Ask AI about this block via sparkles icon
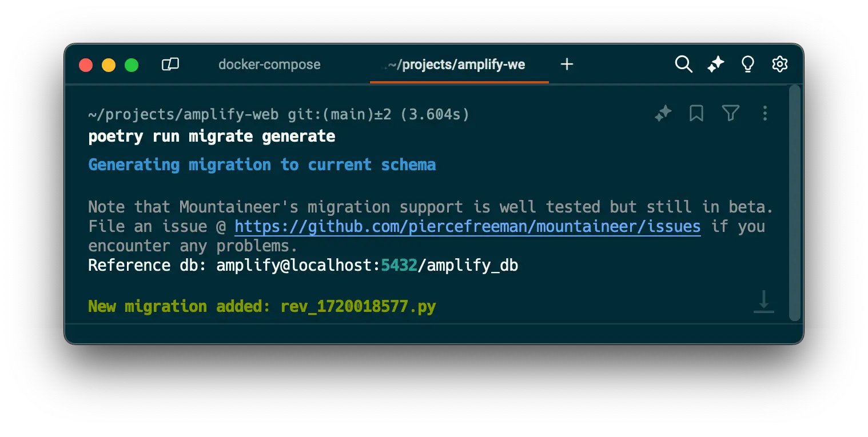The image size is (868, 437). [663, 114]
